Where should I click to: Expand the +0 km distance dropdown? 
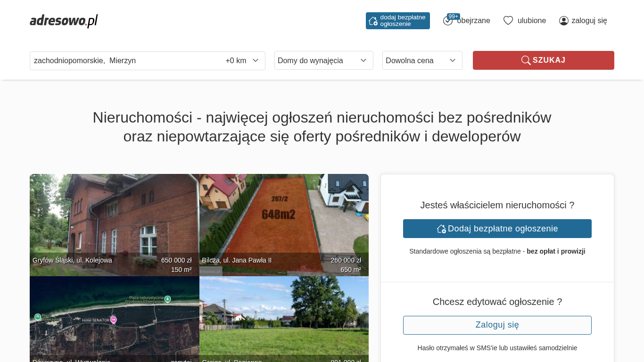click(x=242, y=60)
